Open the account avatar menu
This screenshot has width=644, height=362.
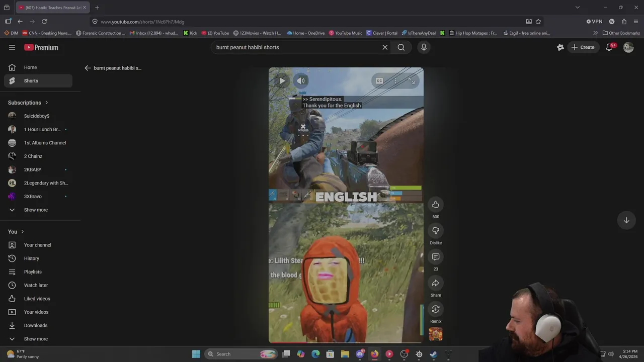click(x=628, y=47)
